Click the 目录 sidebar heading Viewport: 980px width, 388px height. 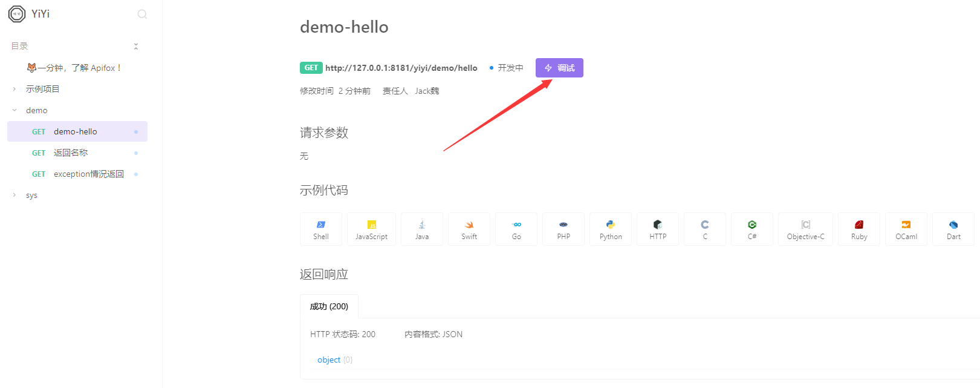coord(19,46)
